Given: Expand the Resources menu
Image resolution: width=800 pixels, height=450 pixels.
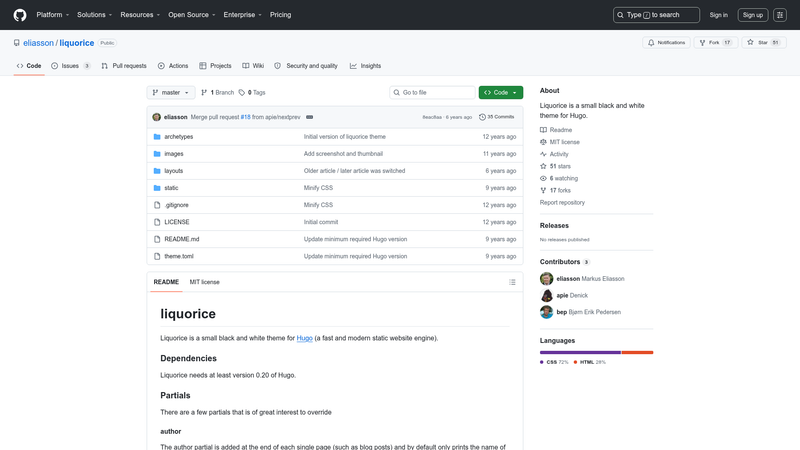Looking at the screenshot, I should point(140,15).
